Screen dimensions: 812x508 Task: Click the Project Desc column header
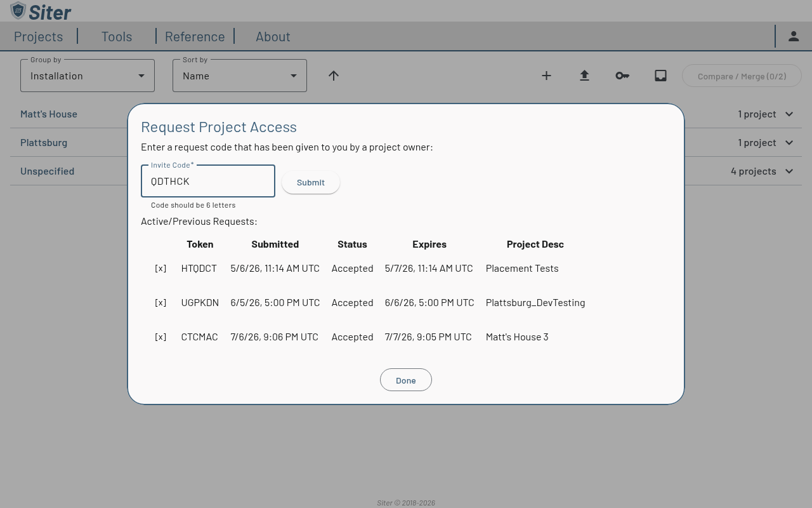pos(535,244)
